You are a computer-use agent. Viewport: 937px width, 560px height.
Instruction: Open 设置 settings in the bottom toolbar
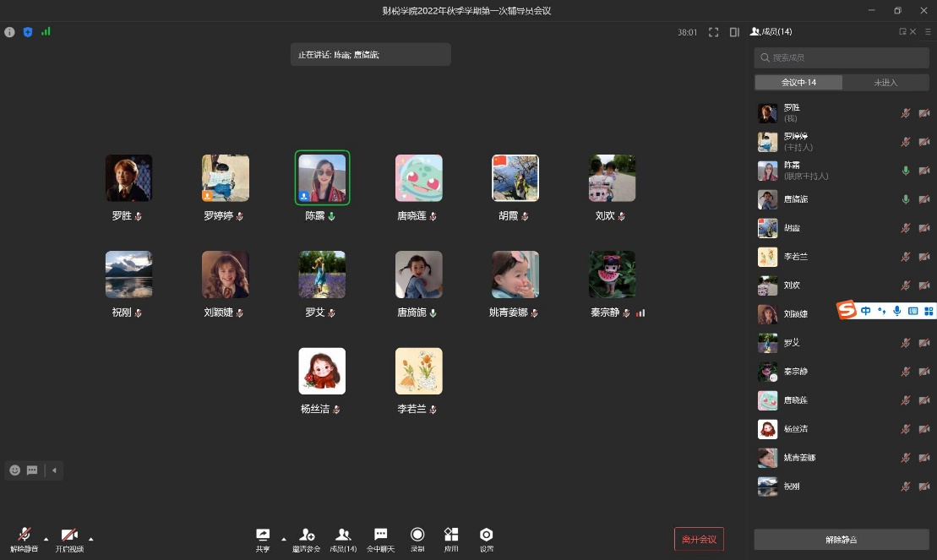(487, 535)
